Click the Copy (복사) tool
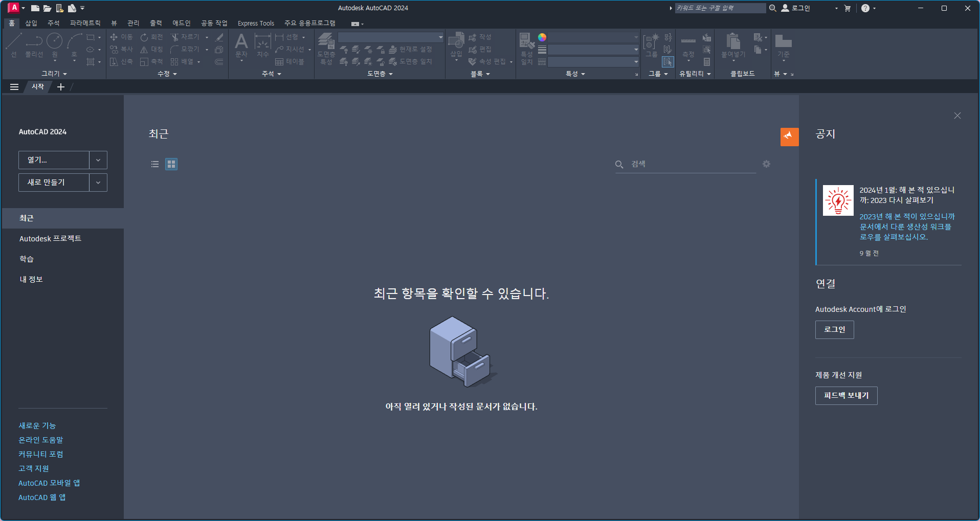Screen dimensions: 980x521 tap(121, 49)
